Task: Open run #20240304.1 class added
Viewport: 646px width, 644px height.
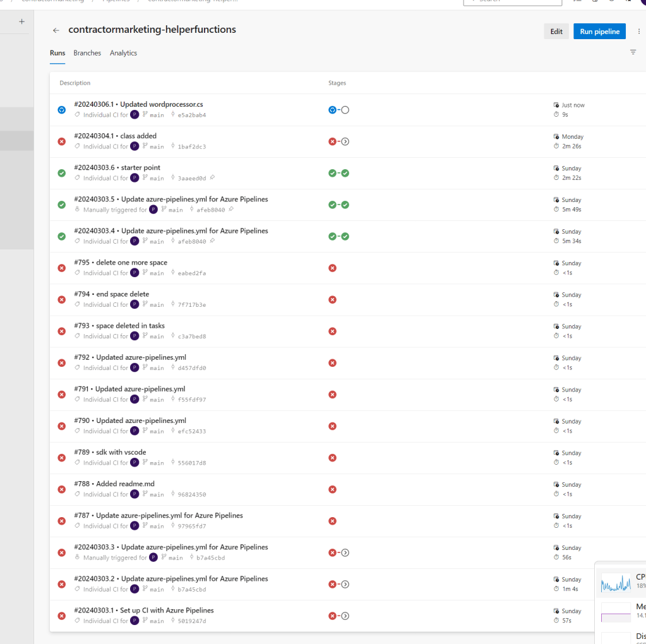Action: 116,136
